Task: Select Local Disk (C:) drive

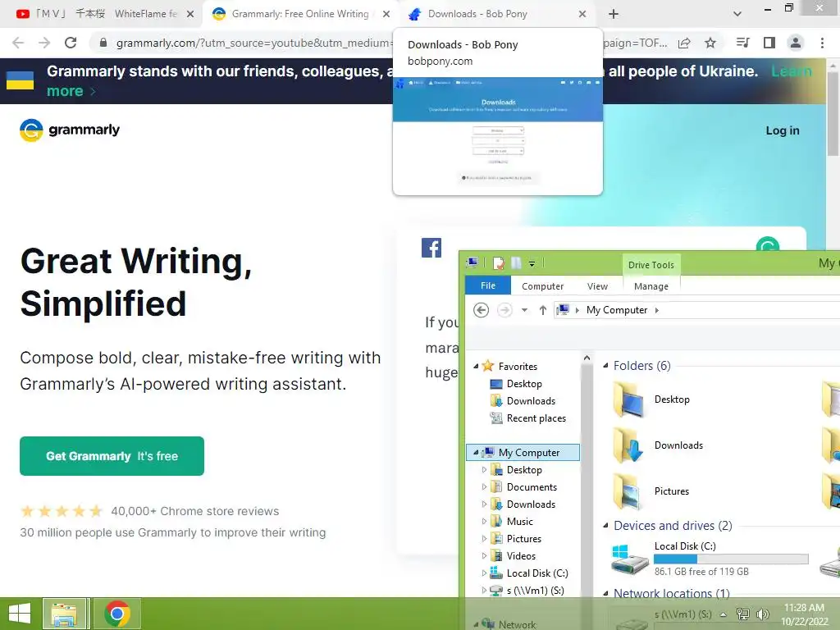Action: (710, 558)
